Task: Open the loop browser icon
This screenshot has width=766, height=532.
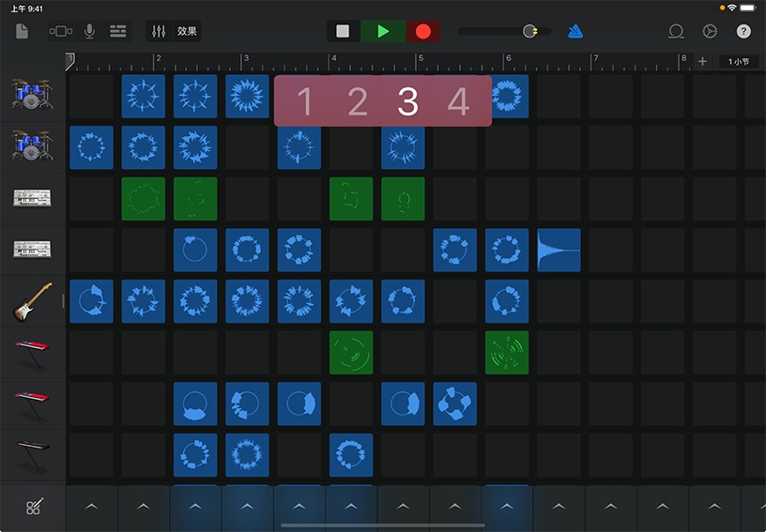Action: [676, 31]
